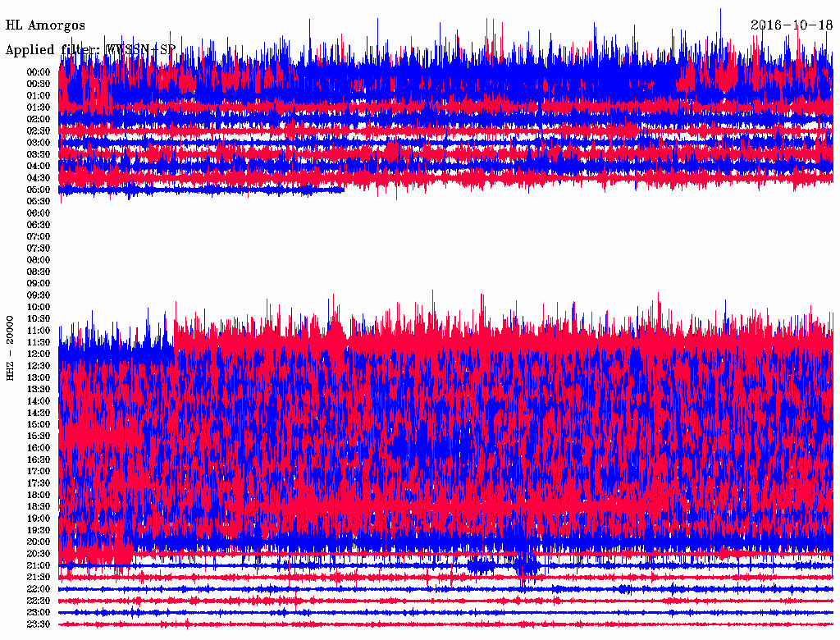Select the 05:30 time label
The height and width of the screenshot is (640, 840).
[x=39, y=201]
